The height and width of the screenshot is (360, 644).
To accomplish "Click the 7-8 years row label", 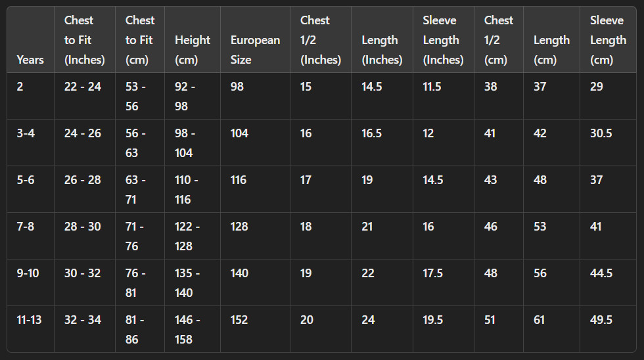I will point(30,236).
